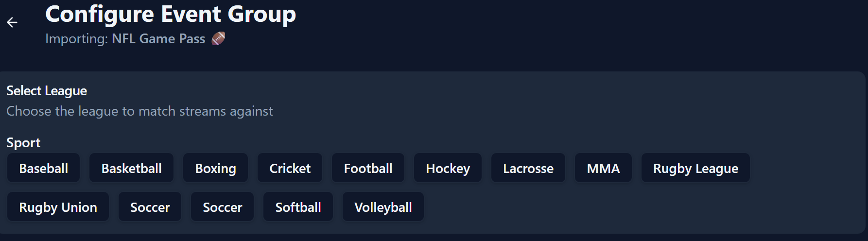Click the football emoji beside NFL Game Pass
The image size is (868, 241).
218,38
